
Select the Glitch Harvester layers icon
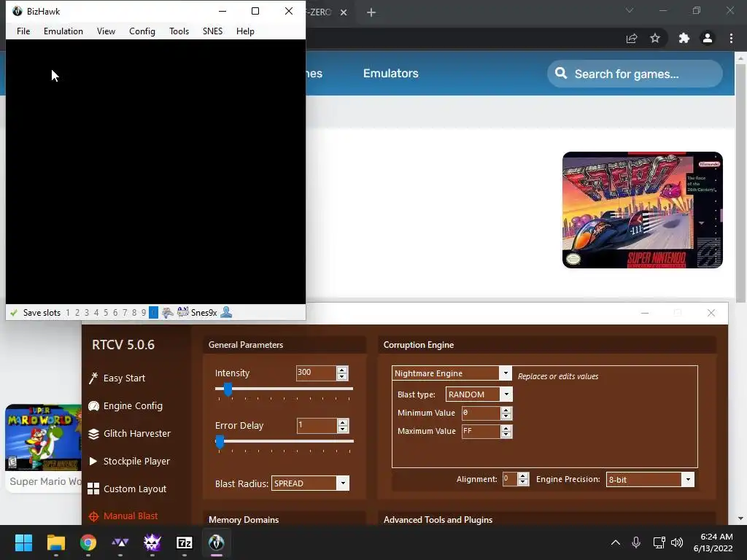click(x=93, y=434)
